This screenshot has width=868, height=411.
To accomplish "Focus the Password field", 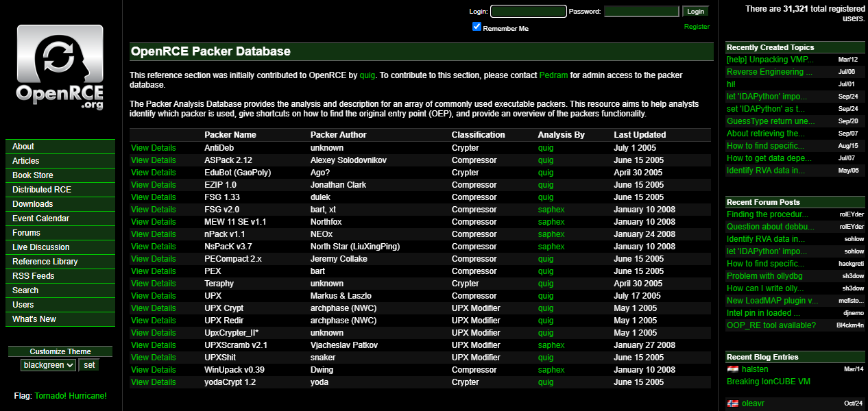I will pyautogui.click(x=642, y=12).
